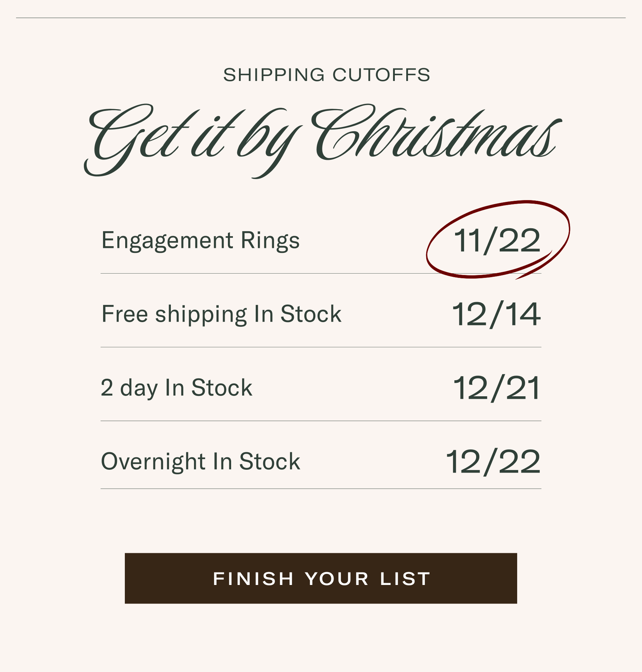This screenshot has width=642, height=672.
Task: Select the SHIPPING CUTOFFS heading text
Action: click(x=326, y=75)
